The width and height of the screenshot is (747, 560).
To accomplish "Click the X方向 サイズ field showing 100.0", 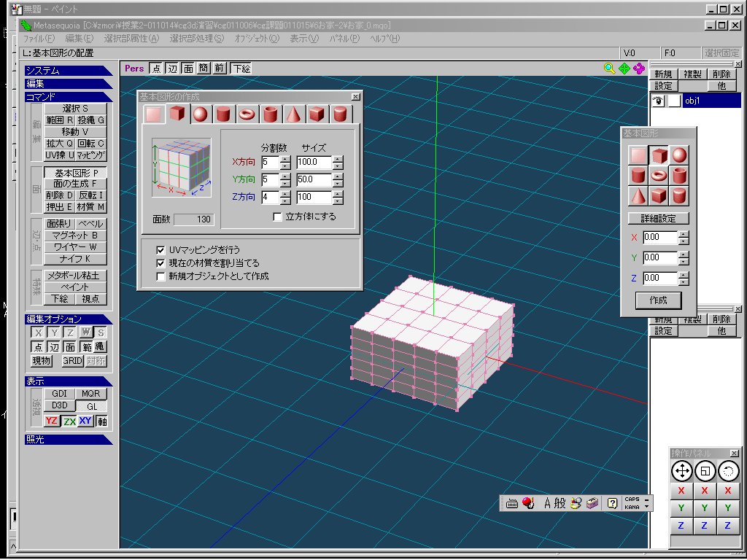I will 314,163.
